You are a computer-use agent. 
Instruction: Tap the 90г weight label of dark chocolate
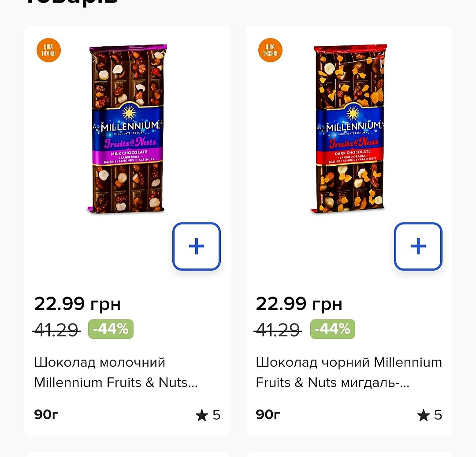[268, 415]
